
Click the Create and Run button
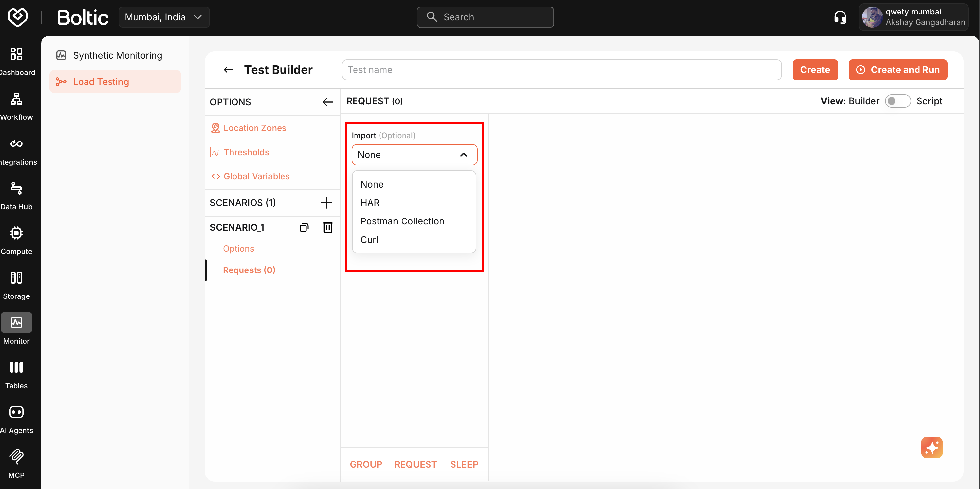click(x=898, y=70)
